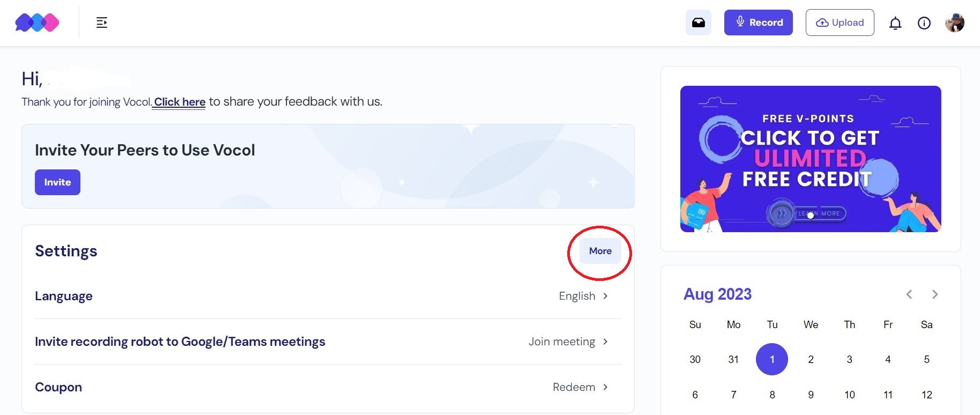Select August 6 in the calendar
The height and width of the screenshot is (415, 980).
(x=695, y=395)
